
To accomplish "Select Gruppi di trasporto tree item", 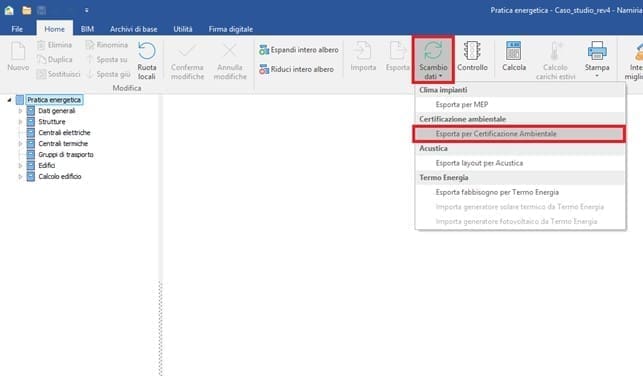I will (66, 155).
